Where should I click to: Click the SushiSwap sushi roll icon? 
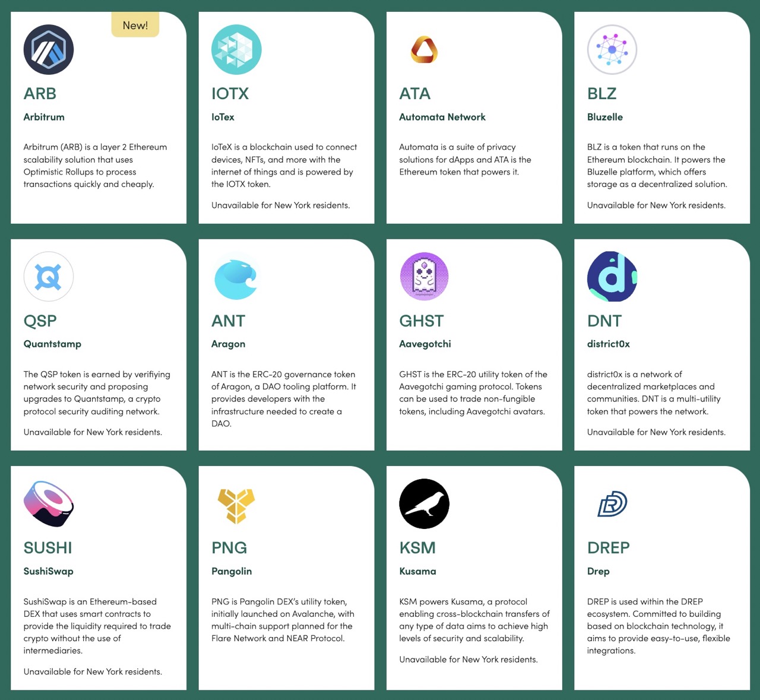[x=48, y=503]
